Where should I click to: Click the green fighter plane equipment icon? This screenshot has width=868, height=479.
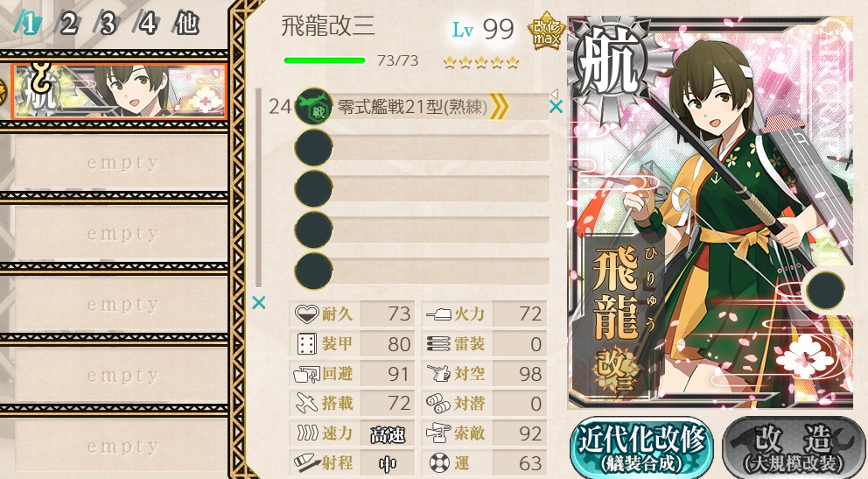[x=313, y=106]
